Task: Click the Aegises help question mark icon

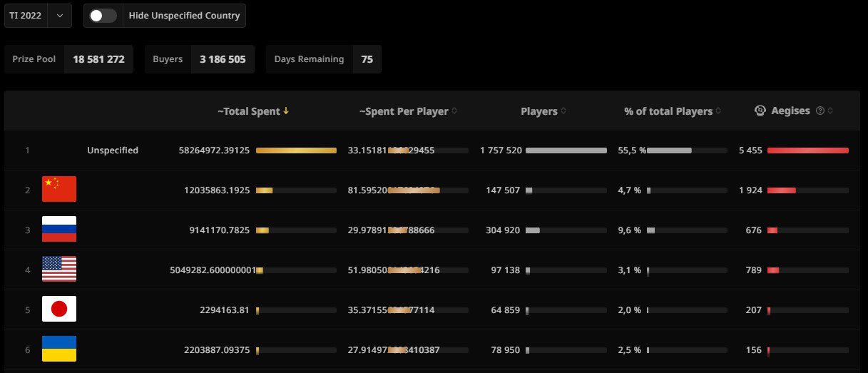Action: point(820,111)
